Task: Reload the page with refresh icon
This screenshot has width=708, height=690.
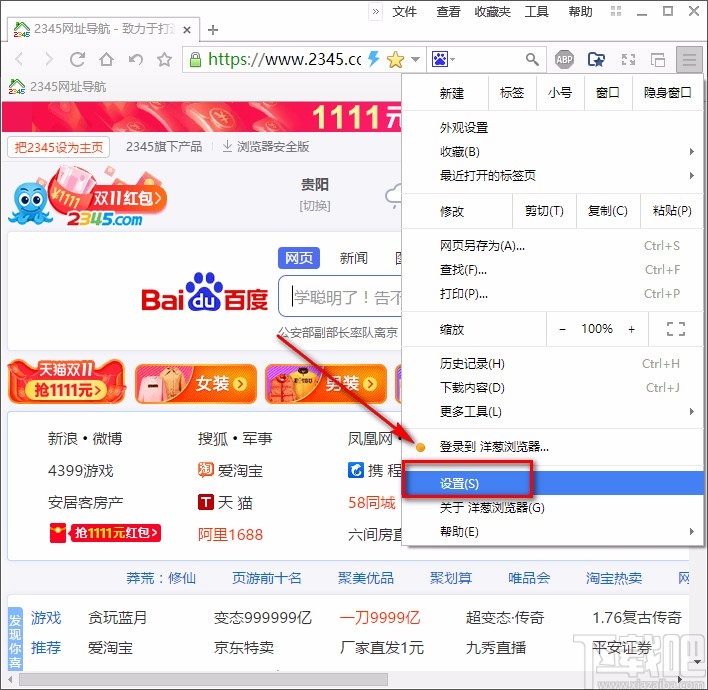Action: [77, 59]
